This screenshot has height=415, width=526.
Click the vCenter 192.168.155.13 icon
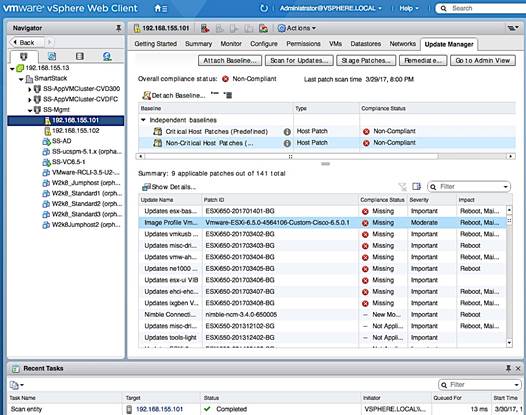(20, 68)
